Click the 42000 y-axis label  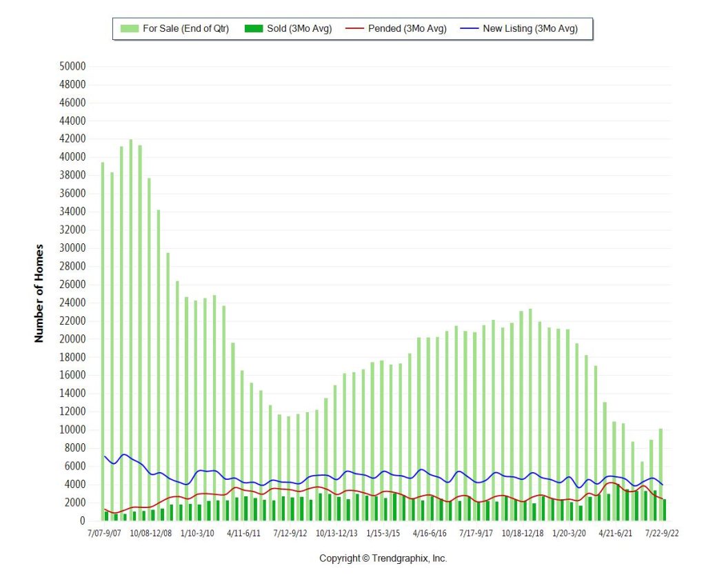[72, 139]
